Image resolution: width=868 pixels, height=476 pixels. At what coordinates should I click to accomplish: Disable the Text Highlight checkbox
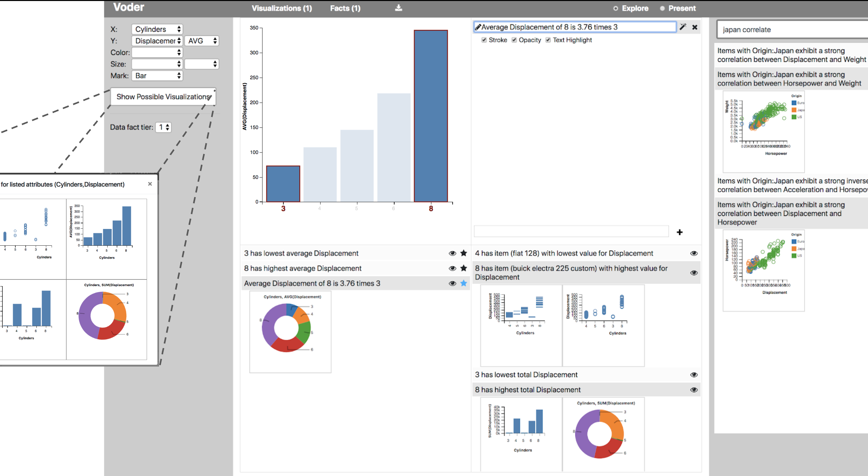click(x=548, y=40)
